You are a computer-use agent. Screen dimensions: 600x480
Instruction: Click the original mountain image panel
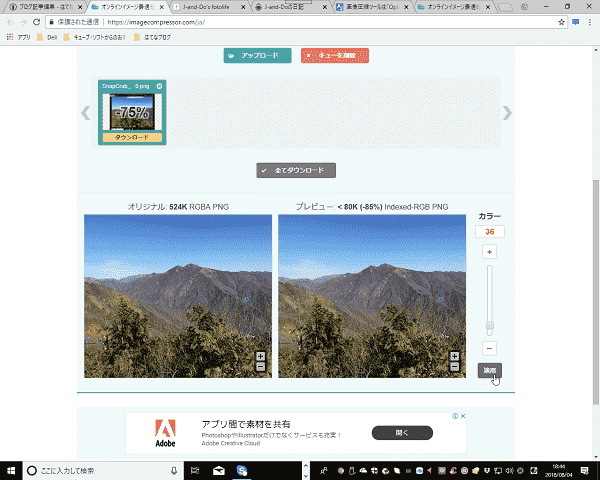pos(178,296)
